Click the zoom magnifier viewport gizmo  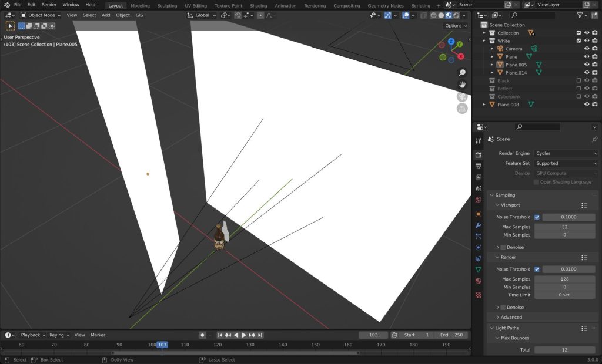(463, 72)
